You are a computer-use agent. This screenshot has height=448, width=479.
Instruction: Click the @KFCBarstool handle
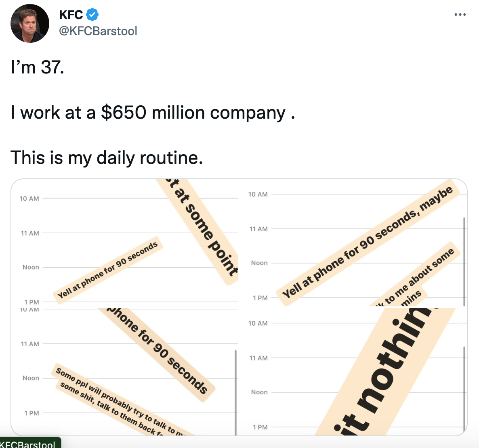pyautogui.click(x=98, y=31)
